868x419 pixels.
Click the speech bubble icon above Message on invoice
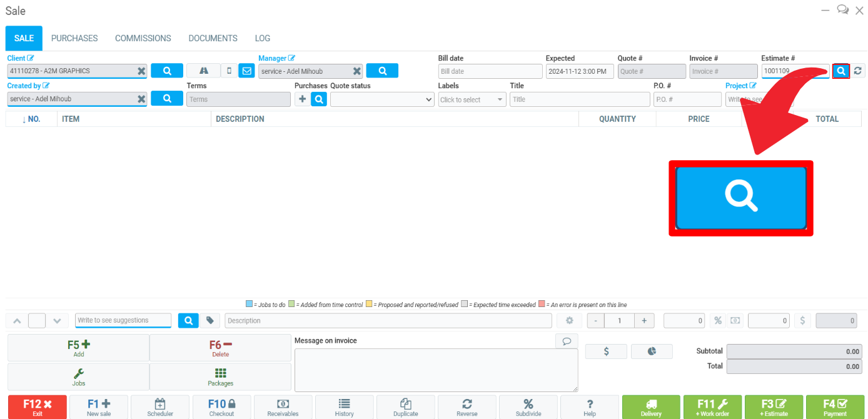566,341
